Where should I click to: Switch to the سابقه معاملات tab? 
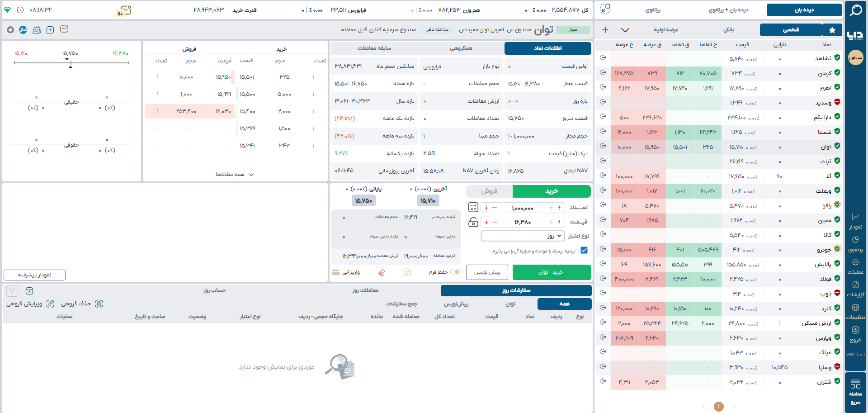pyautogui.click(x=374, y=48)
